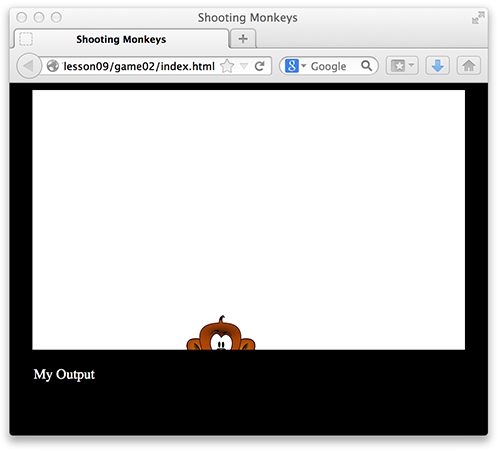Click the browser back arrow button

coord(29,66)
